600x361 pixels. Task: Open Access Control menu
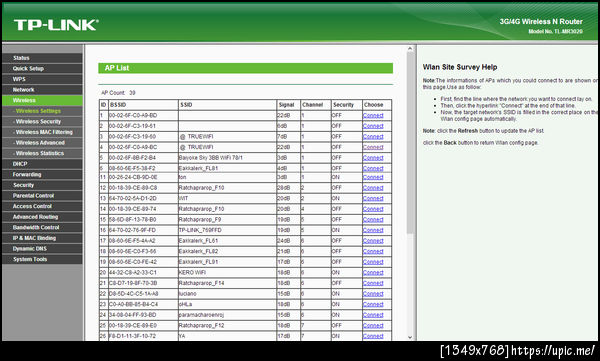pyautogui.click(x=42, y=206)
